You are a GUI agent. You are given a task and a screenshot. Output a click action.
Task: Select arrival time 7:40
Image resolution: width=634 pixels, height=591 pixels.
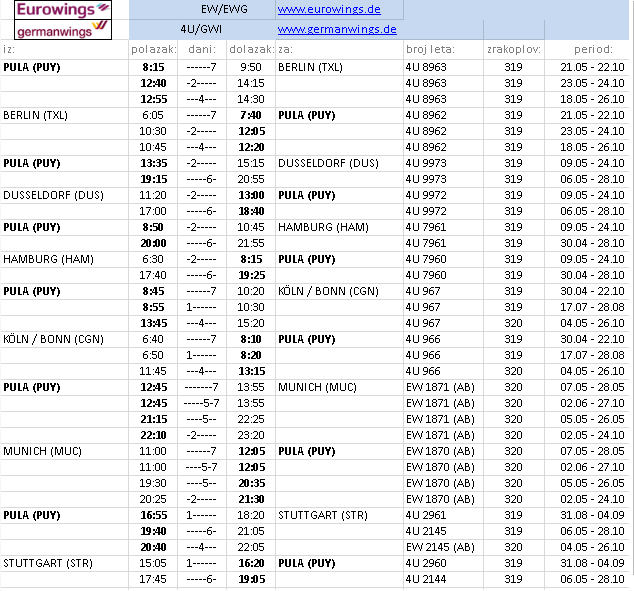point(251,115)
